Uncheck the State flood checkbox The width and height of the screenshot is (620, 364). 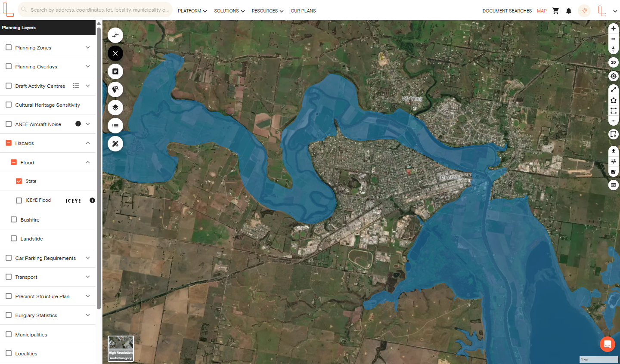click(x=19, y=181)
